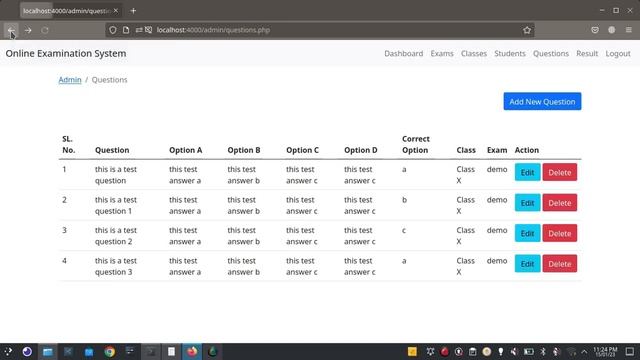
Task: Delete 'this is a test question 3'
Action: [560, 264]
